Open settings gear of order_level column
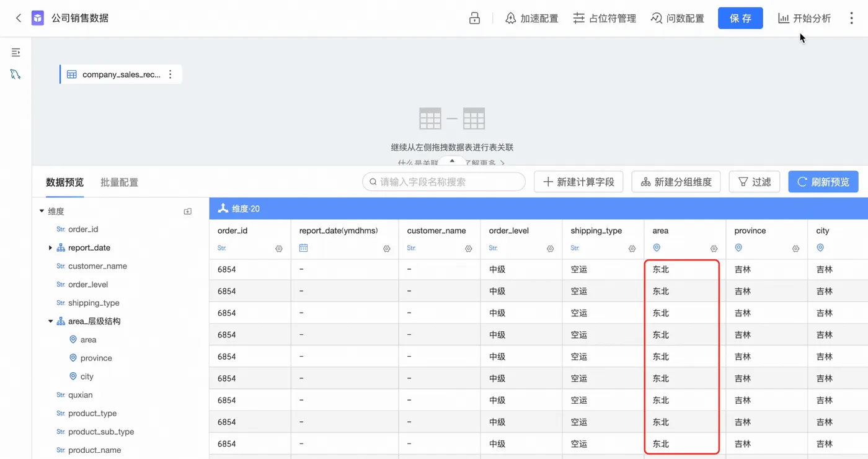This screenshot has width=868, height=459. 551,249
